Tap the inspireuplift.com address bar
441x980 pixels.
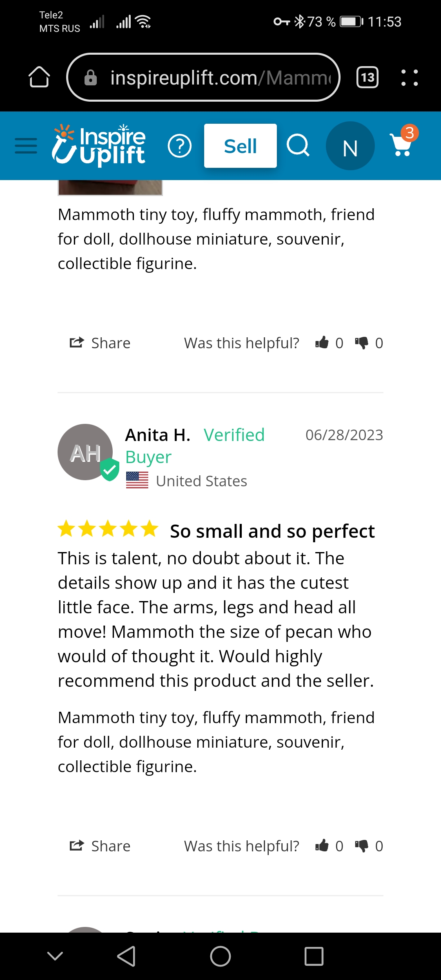pos(203,77)
